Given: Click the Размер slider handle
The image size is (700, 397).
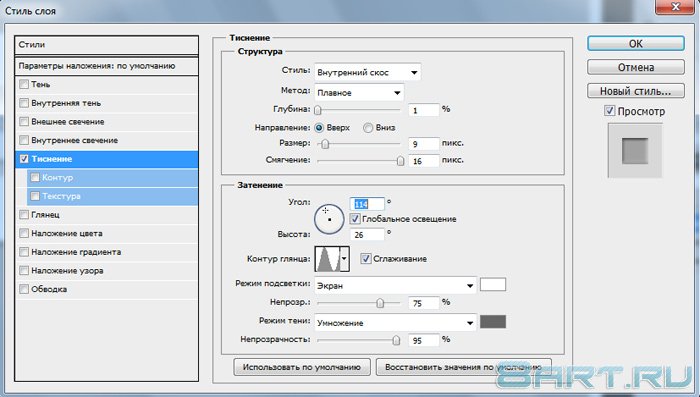Looking at the screenshot, I should [x=325, y=144].
